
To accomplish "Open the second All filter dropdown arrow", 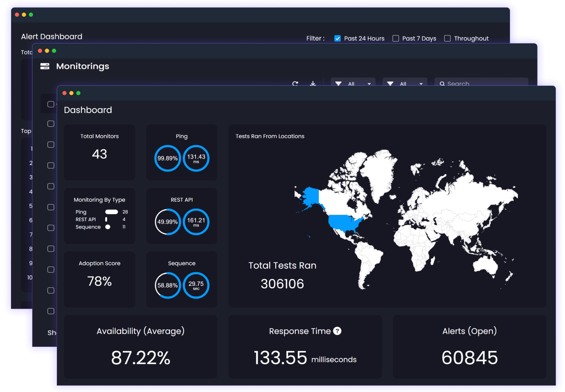I will point(421,84).
